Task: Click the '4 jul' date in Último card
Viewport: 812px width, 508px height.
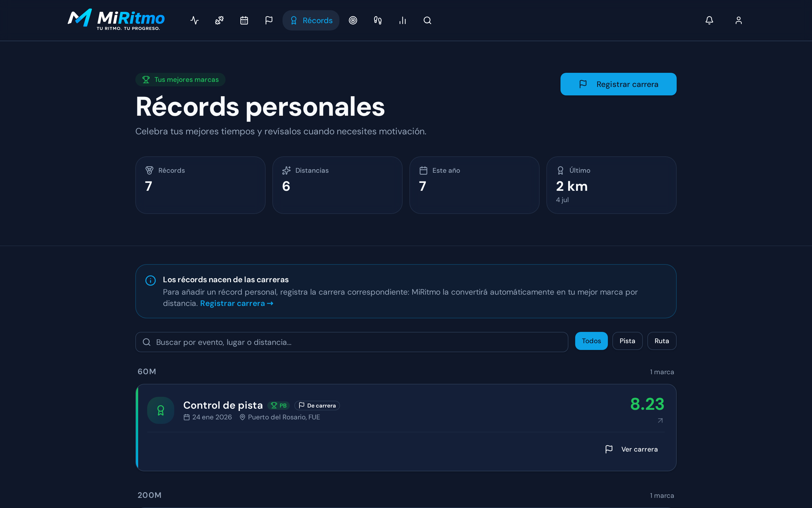Action: pos(562,200)
